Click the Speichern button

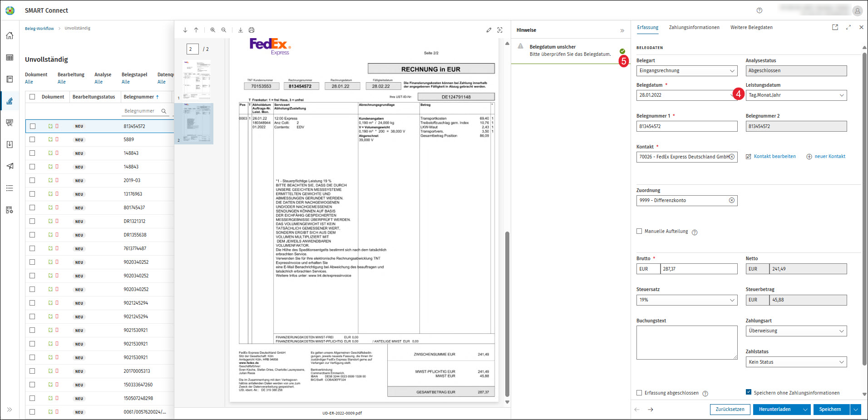click(831, 410)
